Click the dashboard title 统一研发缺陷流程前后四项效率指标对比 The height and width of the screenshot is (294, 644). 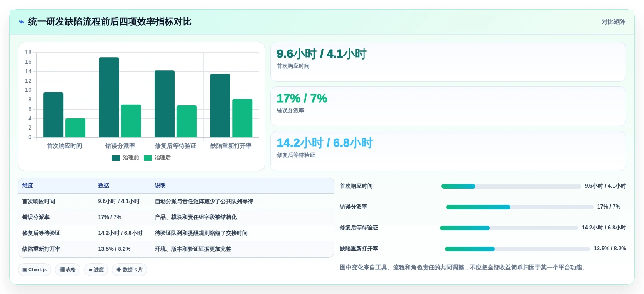click(110, 21)
